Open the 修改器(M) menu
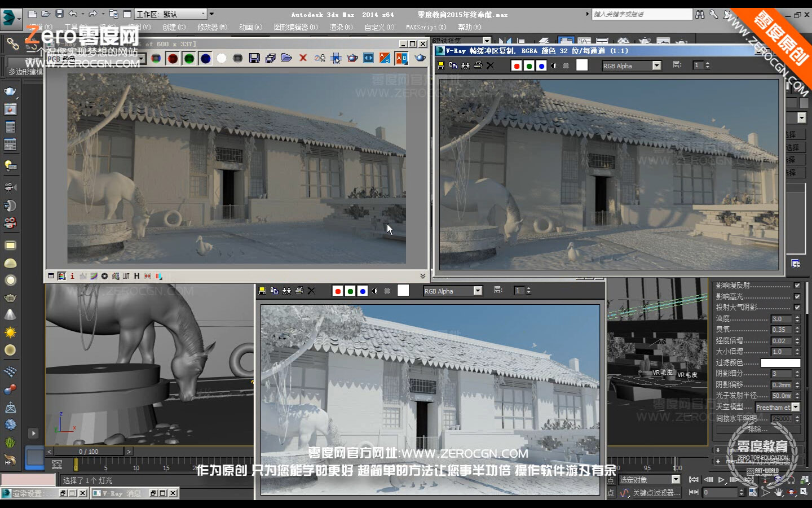Viewport: 812px width, 508px height. click(213, 27)
